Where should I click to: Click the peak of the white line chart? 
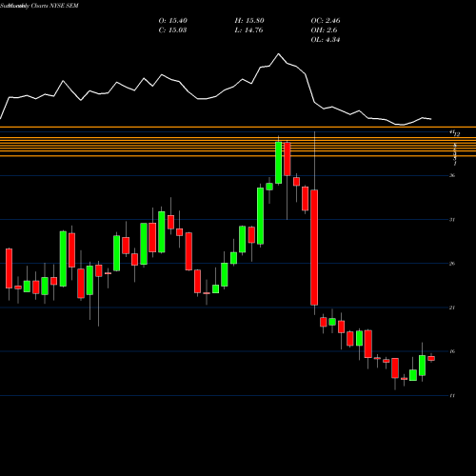click(x=279, y=54)
